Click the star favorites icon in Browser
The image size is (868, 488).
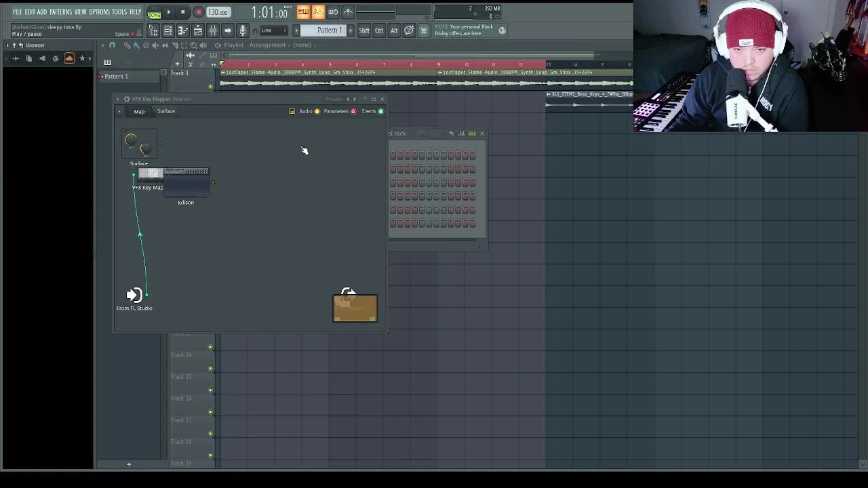coord(83,59)
